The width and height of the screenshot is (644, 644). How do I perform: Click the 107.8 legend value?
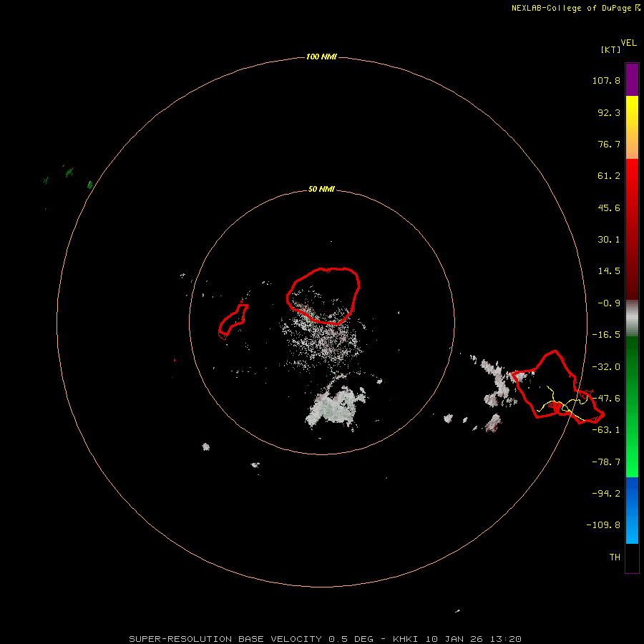point(606,81)
